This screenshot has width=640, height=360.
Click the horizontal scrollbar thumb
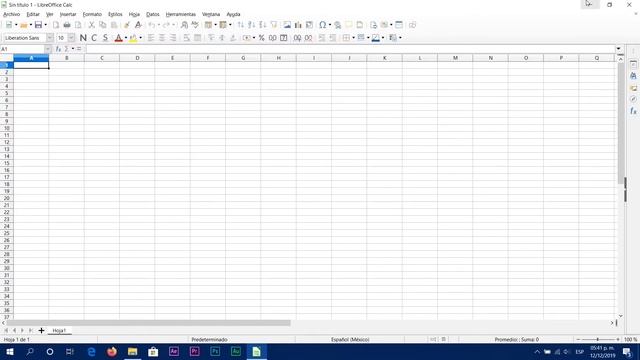click(148, 323)
